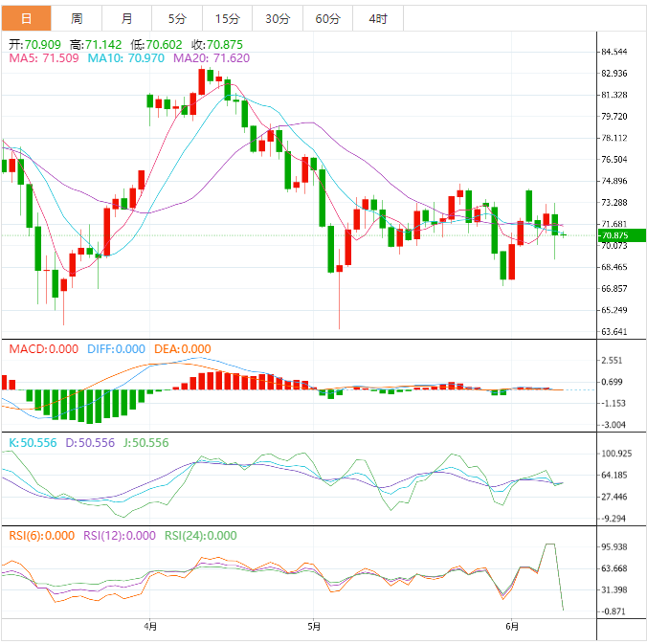Click the RSI(24):0.000 indicator label
647x644 pixels.
tap(200, 536)
